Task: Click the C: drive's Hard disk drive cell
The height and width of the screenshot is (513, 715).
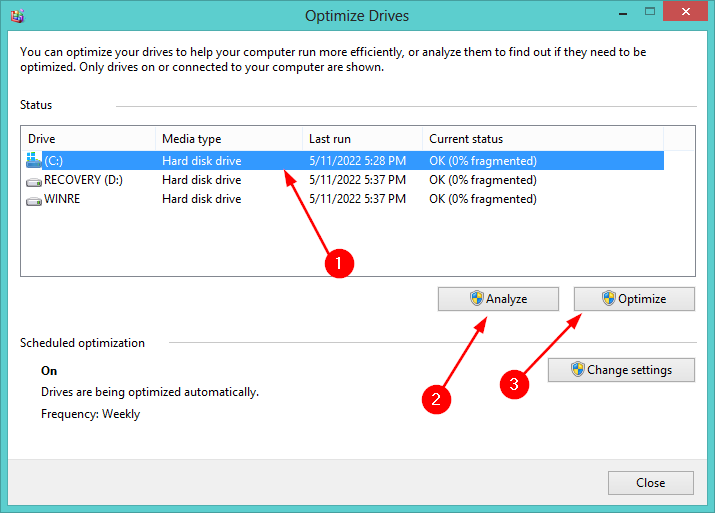Action: (201, 160)
